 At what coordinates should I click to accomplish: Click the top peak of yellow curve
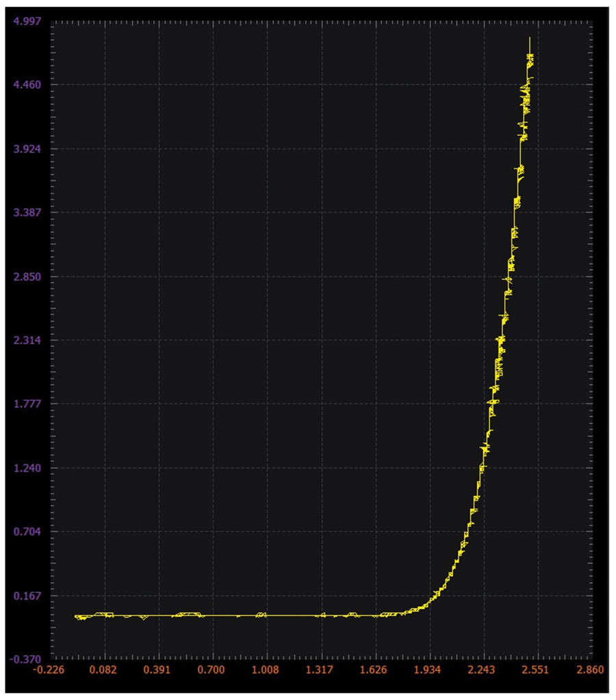[530, 38]
